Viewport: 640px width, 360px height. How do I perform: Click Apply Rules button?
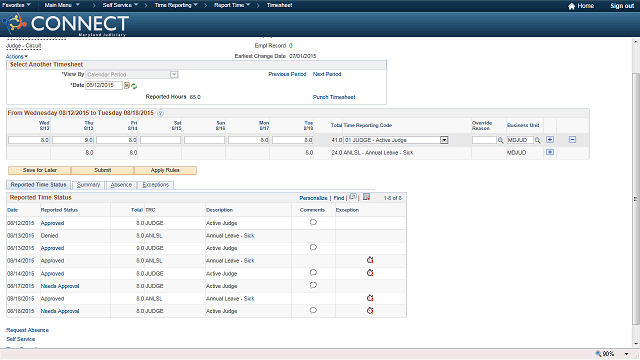(x=165, y=170)
